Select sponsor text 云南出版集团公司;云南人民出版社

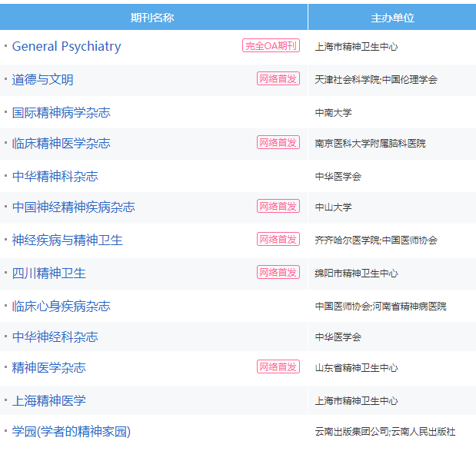[x=385, y=432]
